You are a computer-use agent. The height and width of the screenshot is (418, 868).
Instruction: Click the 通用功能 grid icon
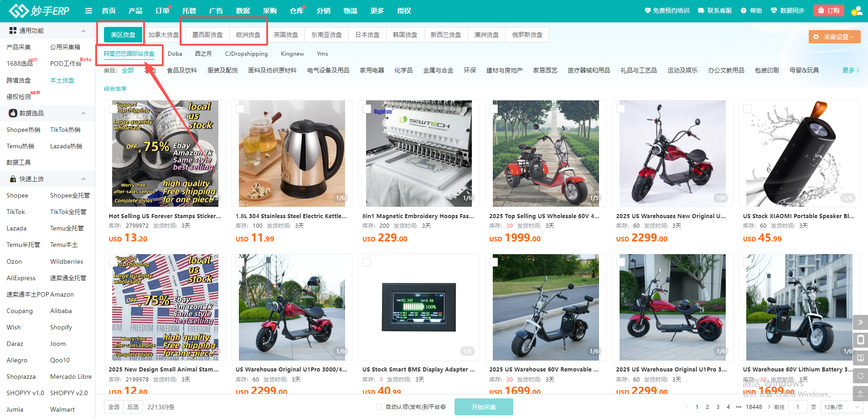pos(13,31)
